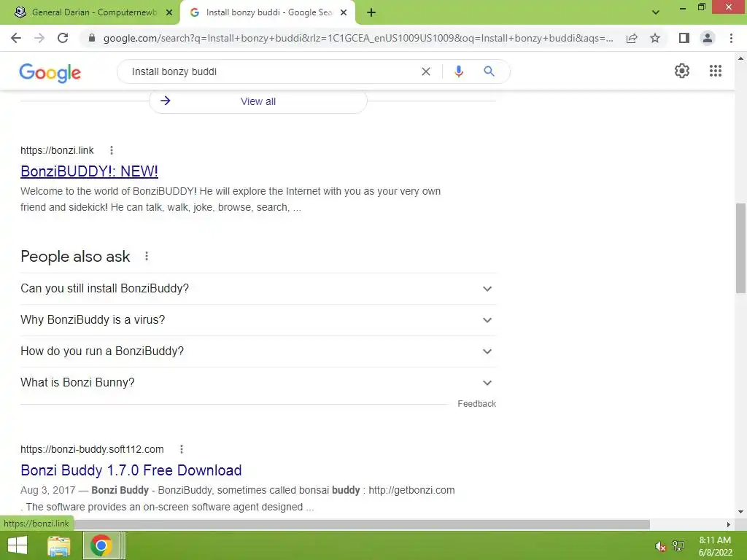This screenshot has width=747, height=560.
Task: Open options beside bonzi-buddy.soft112.com
Action: click(182, 449)
